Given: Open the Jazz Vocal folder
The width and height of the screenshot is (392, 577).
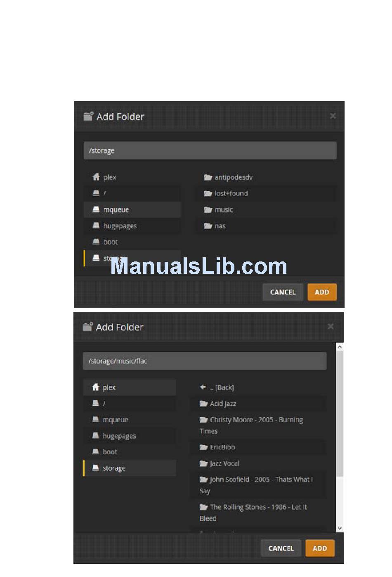Looking at the screenshot, I should (258, 463).
